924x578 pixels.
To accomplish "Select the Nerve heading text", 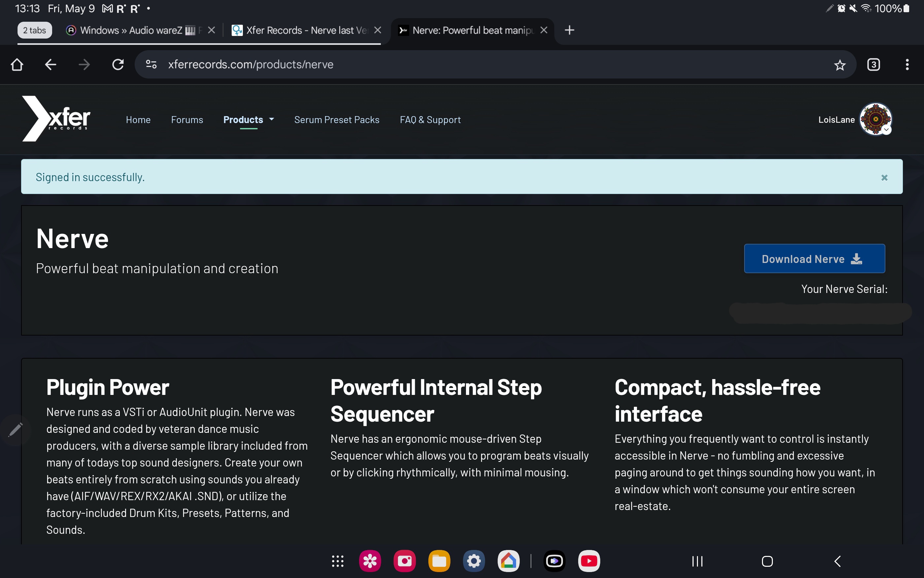I will click(72, 239).
